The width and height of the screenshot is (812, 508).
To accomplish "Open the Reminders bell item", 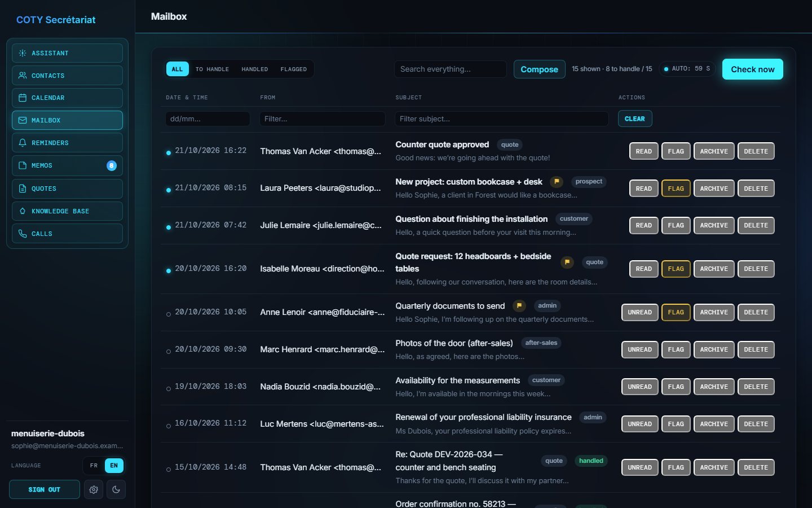I will (67, 143).
